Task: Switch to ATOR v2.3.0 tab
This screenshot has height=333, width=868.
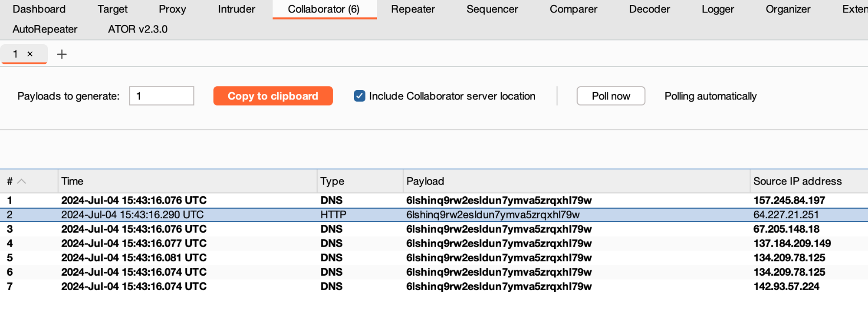Action: (138, 29)
